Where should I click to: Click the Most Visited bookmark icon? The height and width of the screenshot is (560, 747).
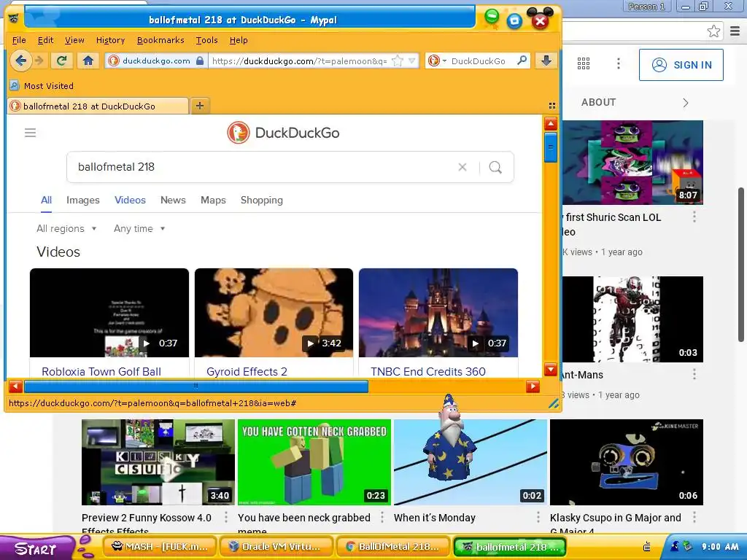tap(15, 86)
